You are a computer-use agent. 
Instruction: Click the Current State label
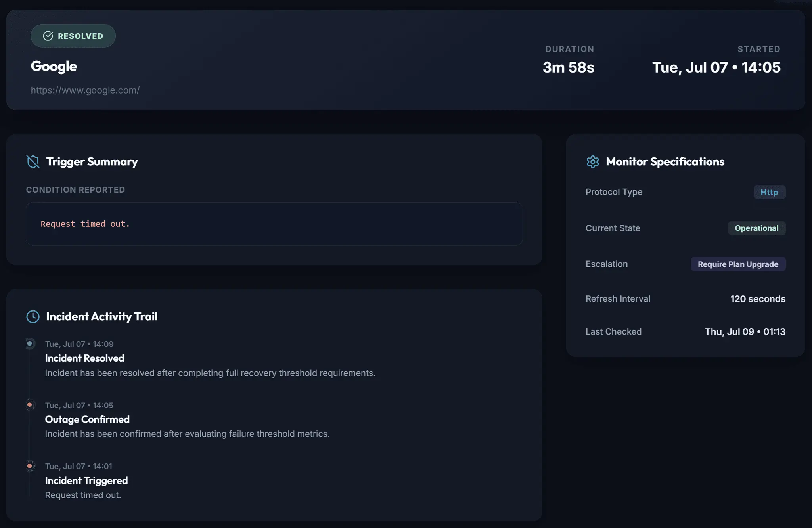tap(613, 228)
